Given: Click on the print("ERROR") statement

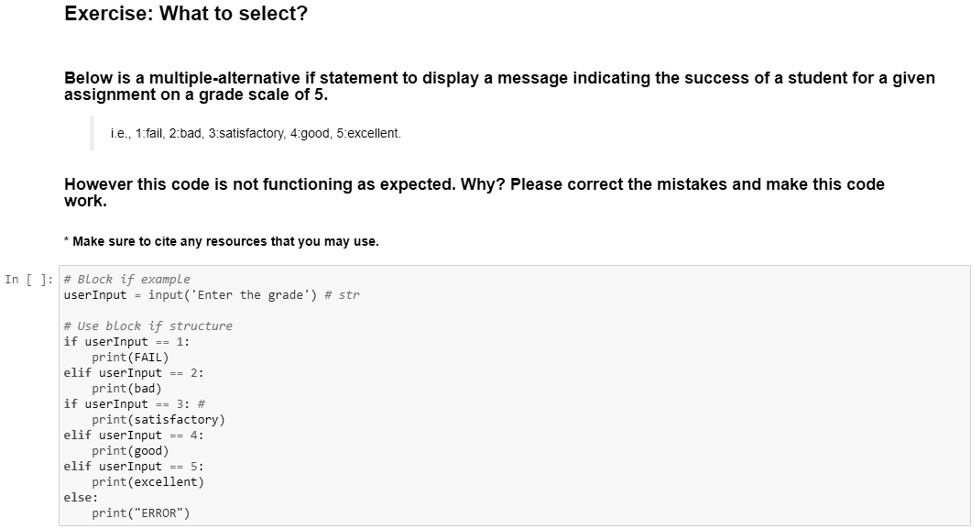Looking at the screenshot, I should [x=141, y=512].
